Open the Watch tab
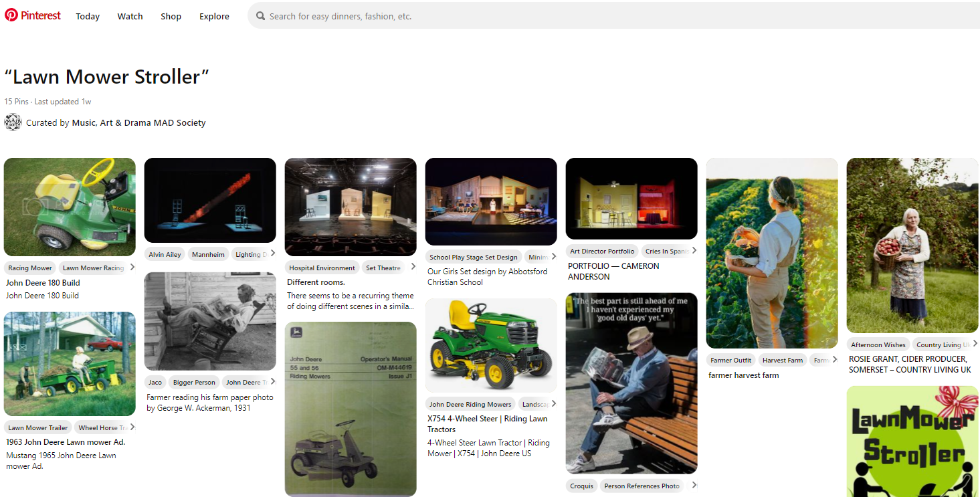The width and height of the screenshot is (980, 497). point(130,16)
